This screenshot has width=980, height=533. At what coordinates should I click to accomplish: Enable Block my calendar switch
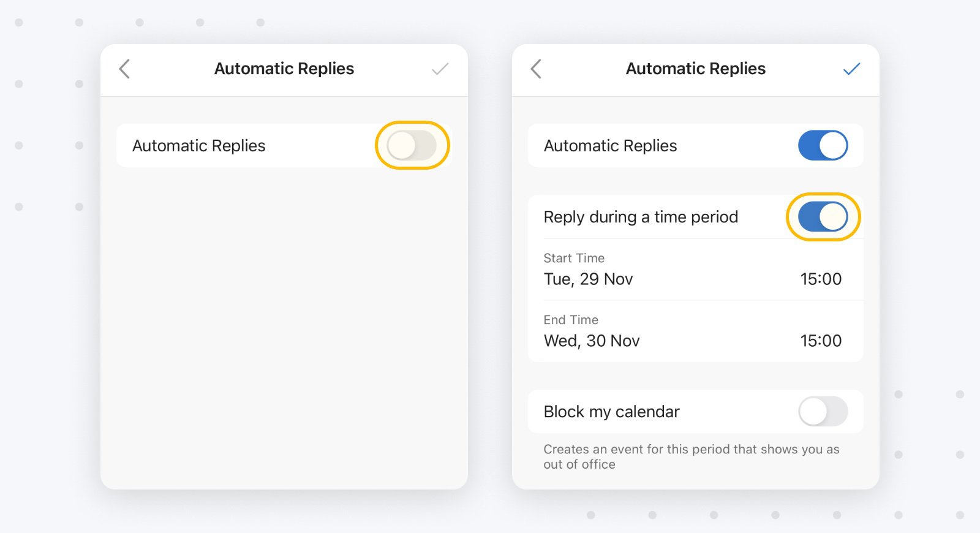click(823, 411)
